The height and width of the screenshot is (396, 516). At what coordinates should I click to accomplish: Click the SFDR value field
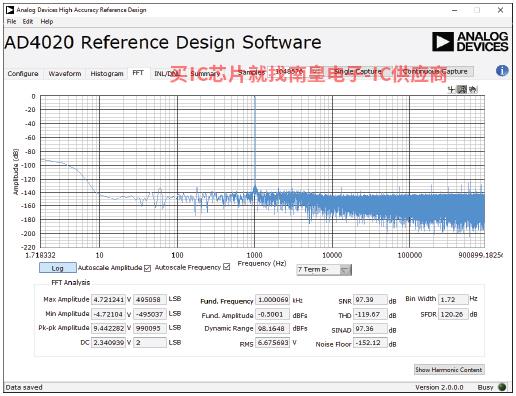click(453, 314)
